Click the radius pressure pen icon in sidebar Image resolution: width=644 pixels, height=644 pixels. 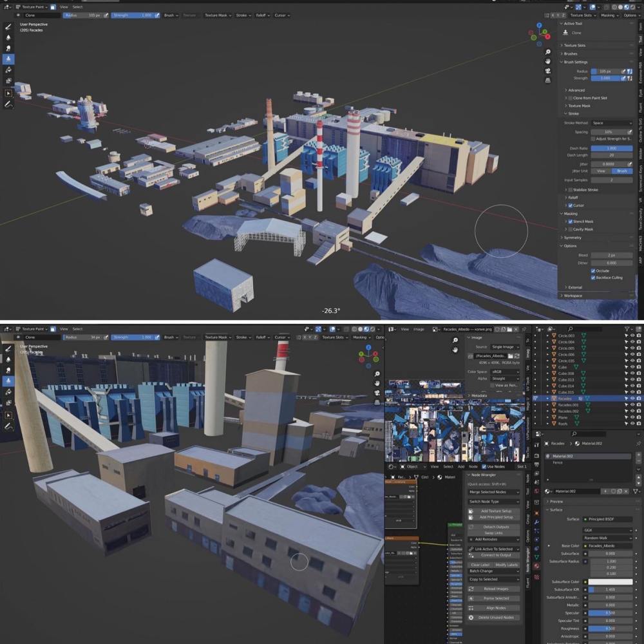623,71
